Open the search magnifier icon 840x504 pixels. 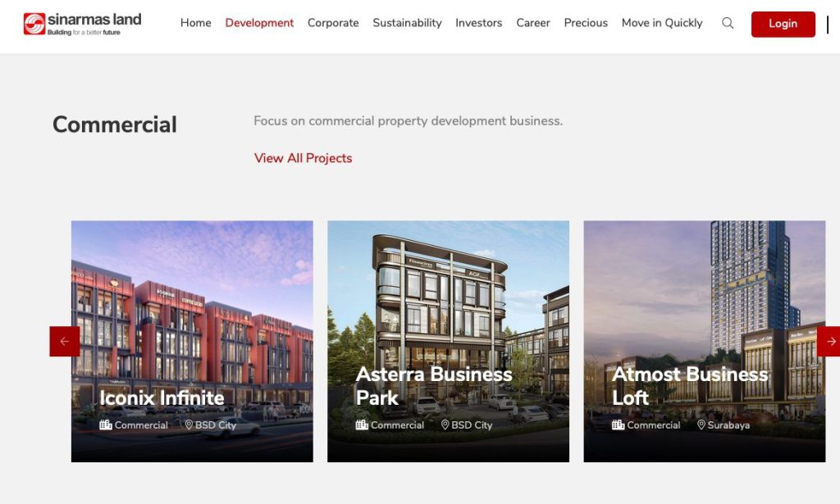tap(728, 23)
